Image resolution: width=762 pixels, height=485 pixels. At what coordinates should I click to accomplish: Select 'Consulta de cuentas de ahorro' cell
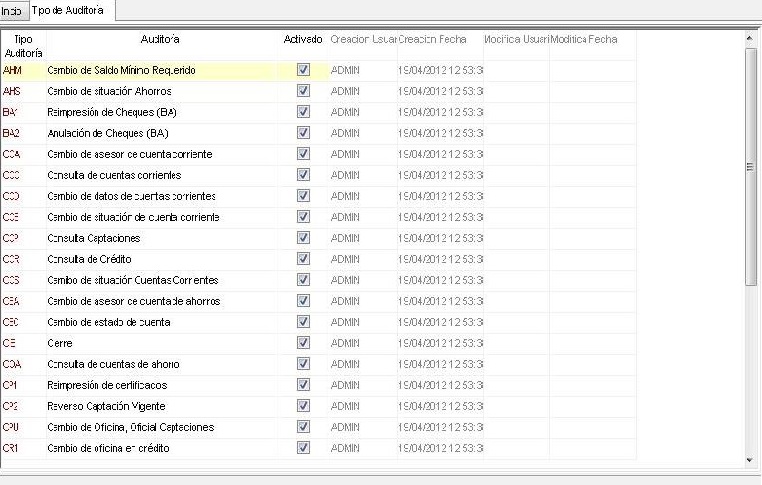coord(162,364)
